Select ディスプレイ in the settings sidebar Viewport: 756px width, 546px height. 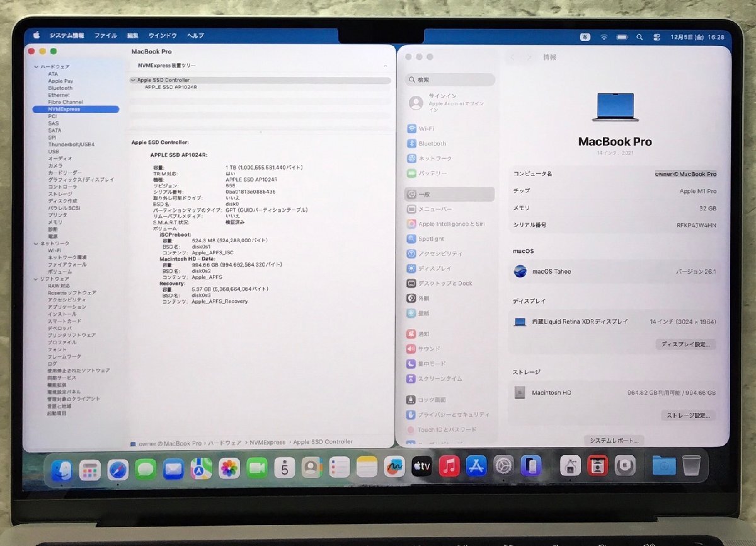point(435,268)
